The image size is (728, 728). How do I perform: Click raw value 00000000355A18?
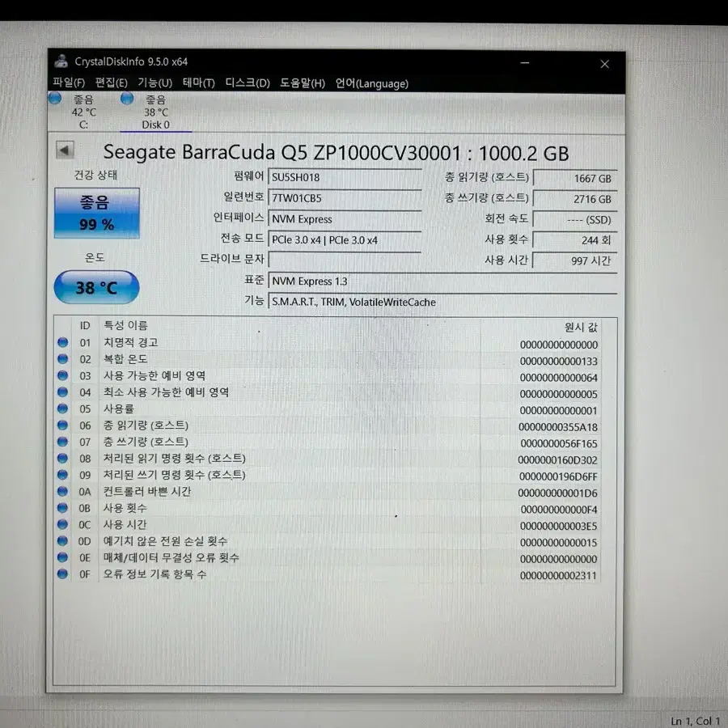pos(558,427)
